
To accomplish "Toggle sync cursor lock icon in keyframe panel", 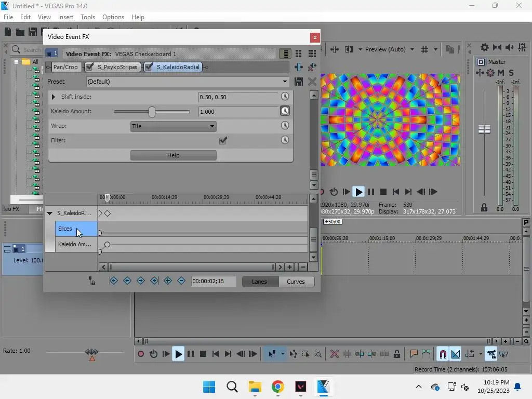I will pyautogui.click(x=91, y=281).
